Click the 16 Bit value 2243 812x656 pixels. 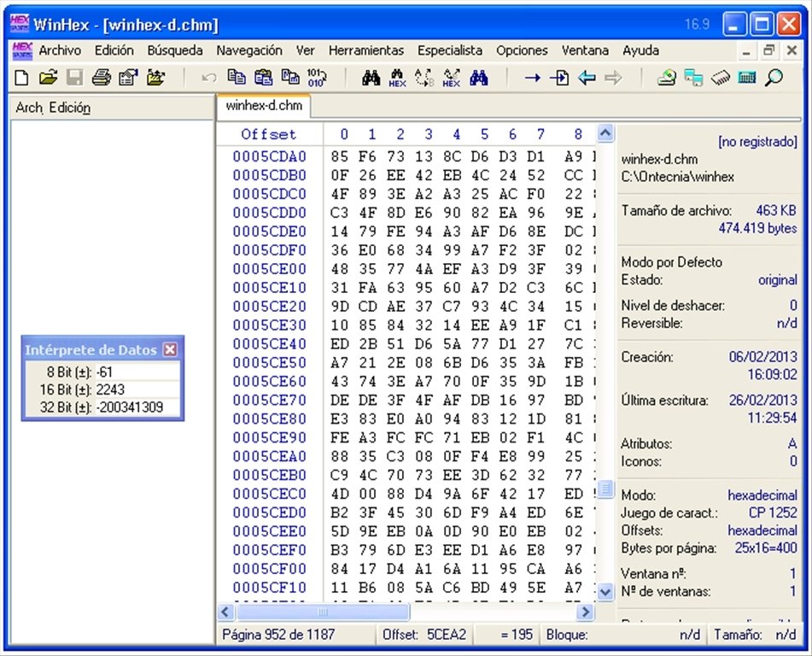(x=110, y=389)
